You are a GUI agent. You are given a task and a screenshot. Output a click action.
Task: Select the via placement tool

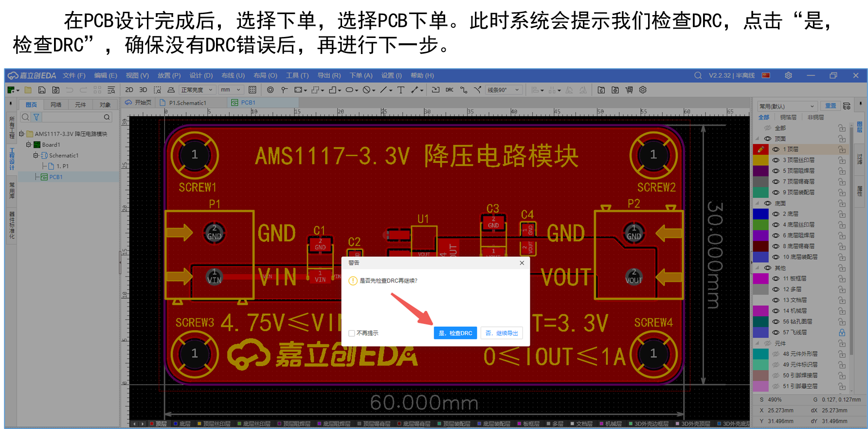[x=270, y=90]
